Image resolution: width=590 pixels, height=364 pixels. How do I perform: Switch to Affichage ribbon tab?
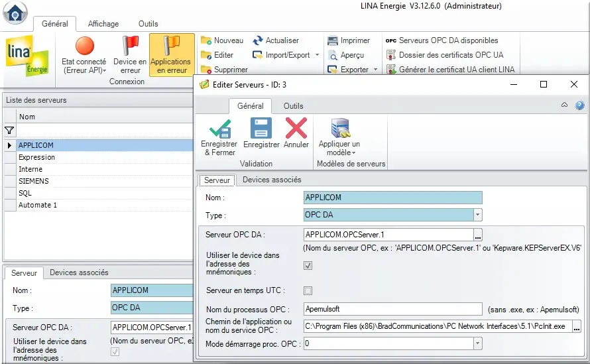[x=103, y=24]
